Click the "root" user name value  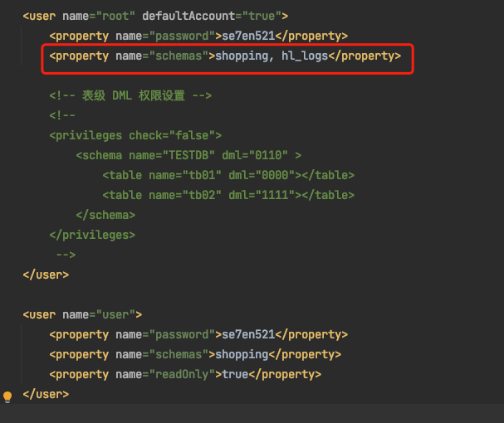click(x=115, y=16)
